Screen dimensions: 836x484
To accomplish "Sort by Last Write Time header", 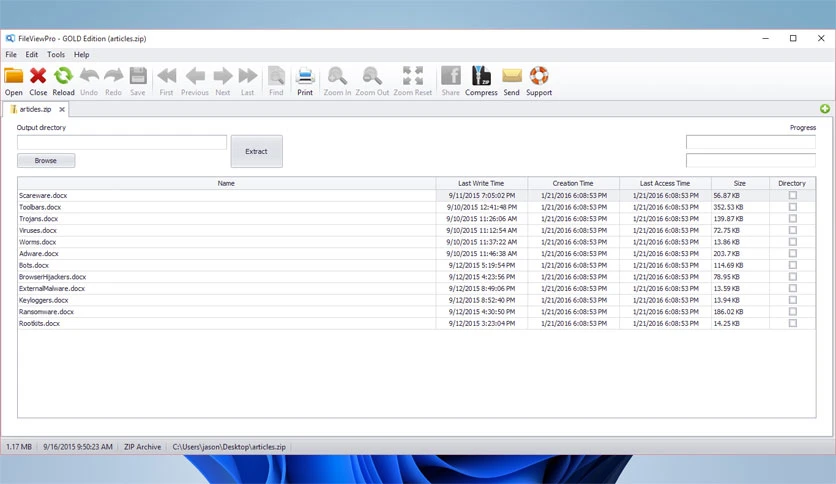I will tap(481, 183).
